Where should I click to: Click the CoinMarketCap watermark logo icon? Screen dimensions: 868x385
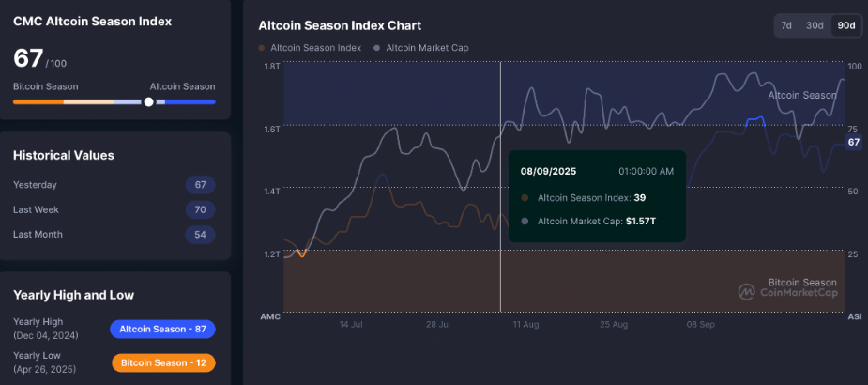(x=747, y=292)
